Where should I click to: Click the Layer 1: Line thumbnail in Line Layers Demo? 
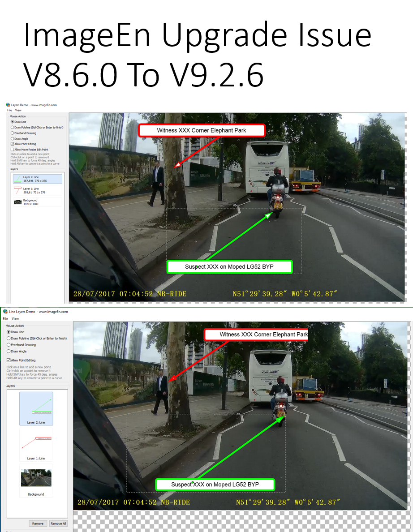pos(36,444)
